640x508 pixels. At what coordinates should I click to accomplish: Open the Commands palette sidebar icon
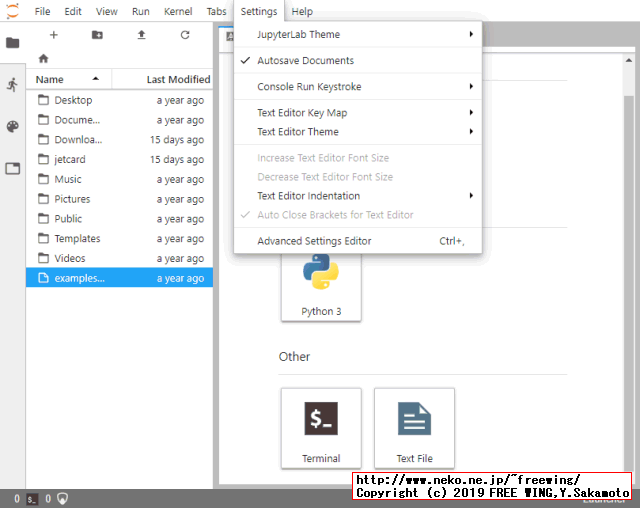13,127
